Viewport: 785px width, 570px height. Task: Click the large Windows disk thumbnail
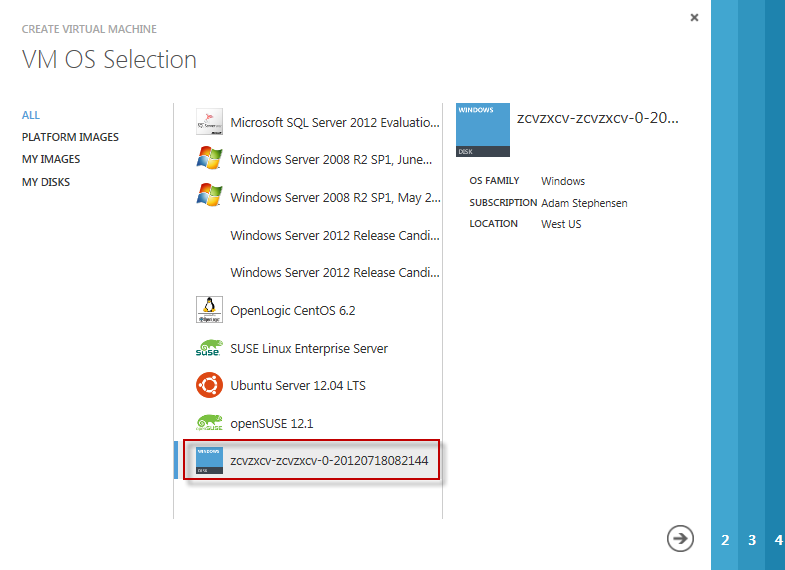[x=483, y=130]
